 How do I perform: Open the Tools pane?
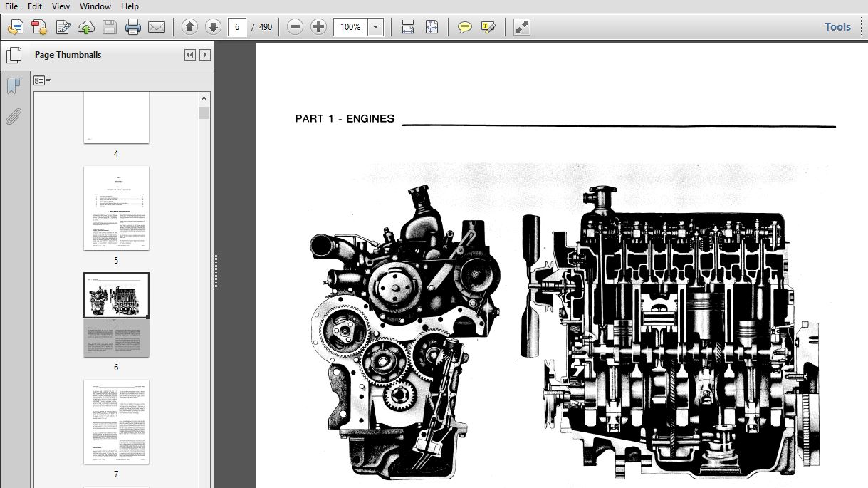837,27
